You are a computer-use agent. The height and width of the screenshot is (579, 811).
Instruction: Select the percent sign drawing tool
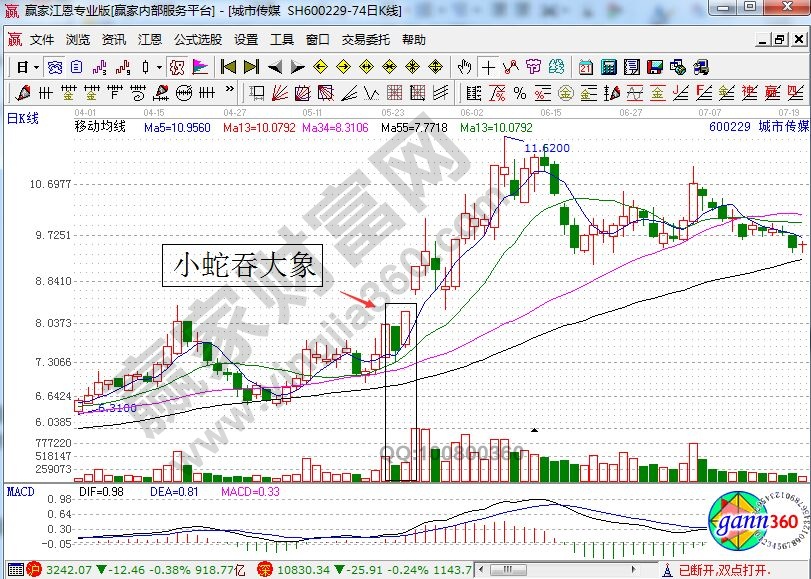point(520,93)
